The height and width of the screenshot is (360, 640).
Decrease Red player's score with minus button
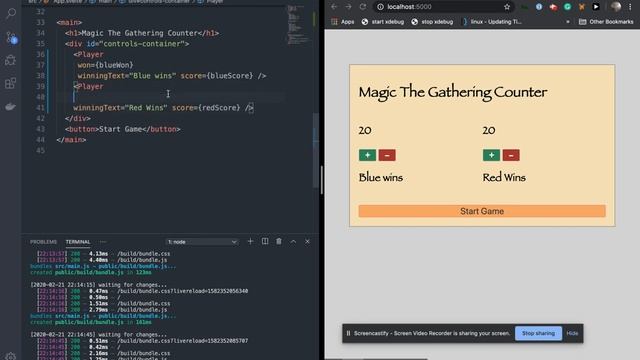pyautogui.click(x=511, y=155)
